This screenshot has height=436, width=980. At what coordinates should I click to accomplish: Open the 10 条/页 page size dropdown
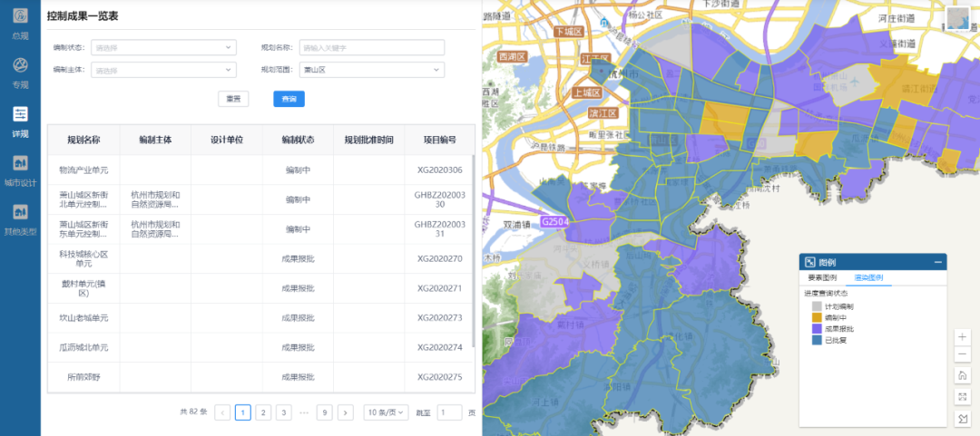coord(387,412)
